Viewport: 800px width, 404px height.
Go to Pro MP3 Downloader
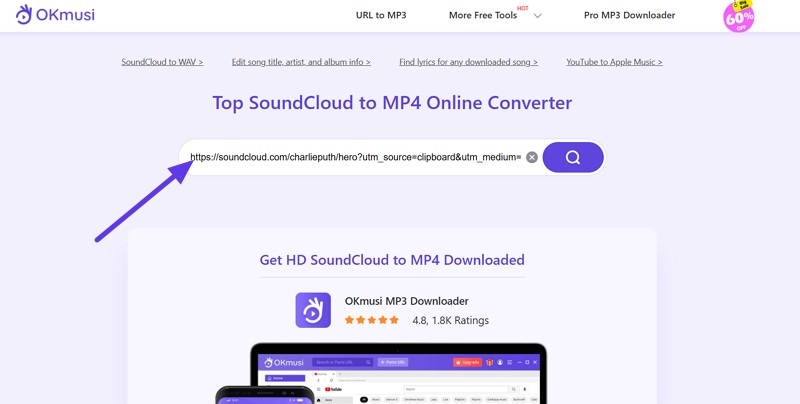(x=629, y=15)
